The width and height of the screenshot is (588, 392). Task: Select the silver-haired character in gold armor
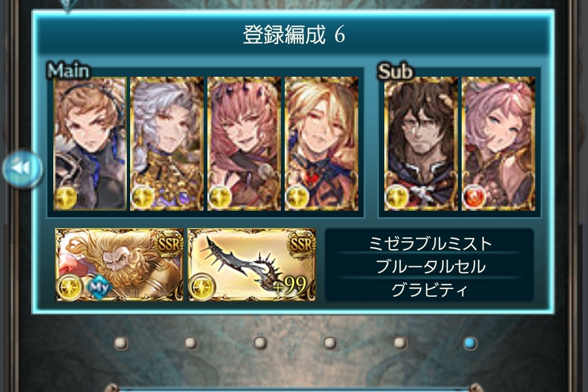[167, 144]
